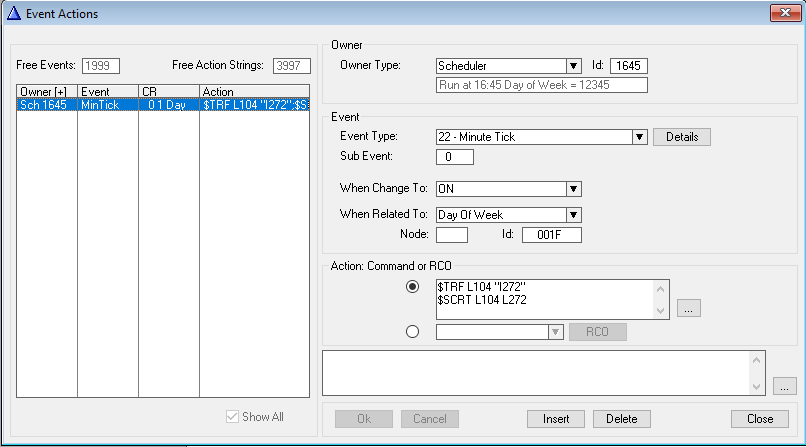Click the Id field containing 001F
This screenshot has height=447, width=806.
pyautogui.click(x=552, y=235)
